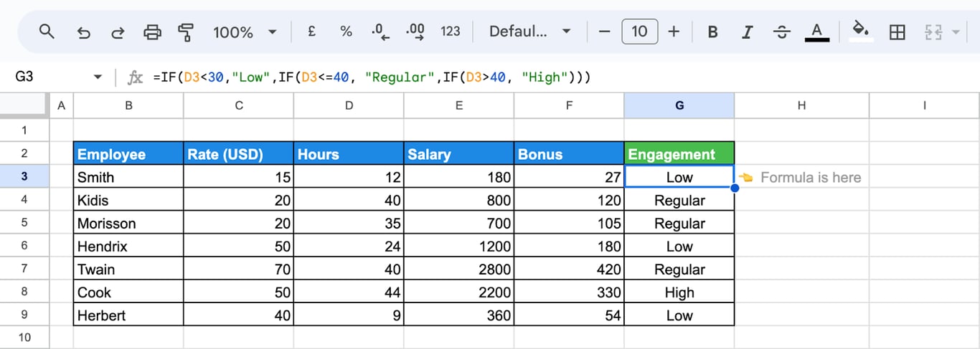Viewport: 980px width, 349px height.
Task: Select the salary cell showing 1200
Action: click(x=459, y=246)
